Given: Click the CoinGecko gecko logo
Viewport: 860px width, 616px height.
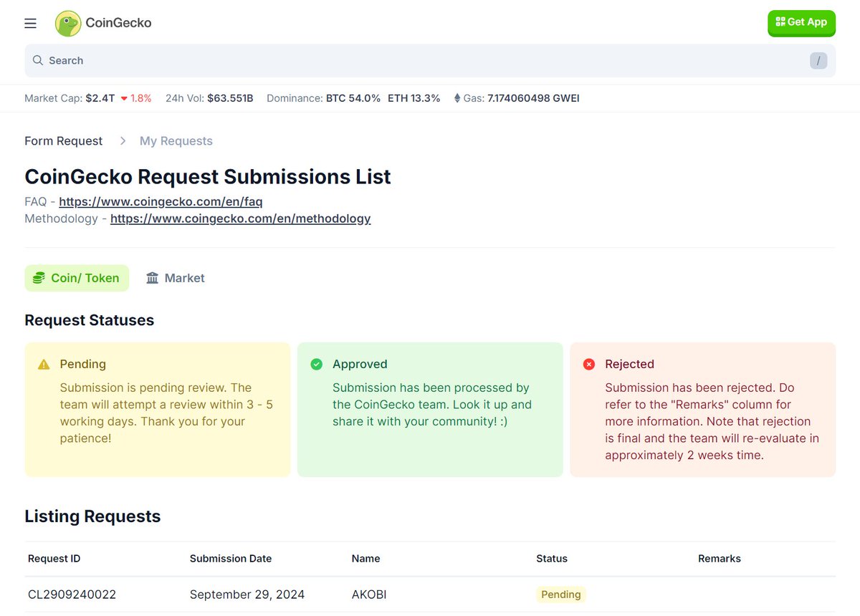Looking at the screenshot, I should click(x=68, y=23).
